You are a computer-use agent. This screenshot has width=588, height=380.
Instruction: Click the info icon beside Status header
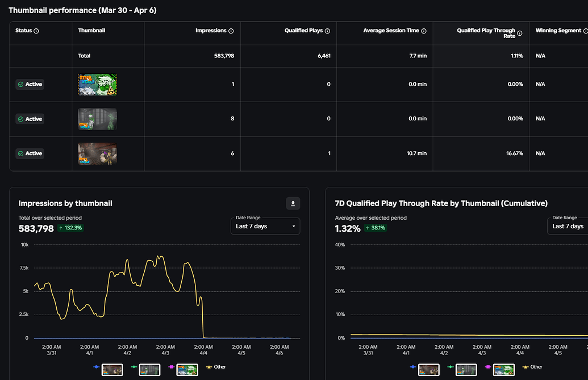pyautogui.click(x=36, y=31)
